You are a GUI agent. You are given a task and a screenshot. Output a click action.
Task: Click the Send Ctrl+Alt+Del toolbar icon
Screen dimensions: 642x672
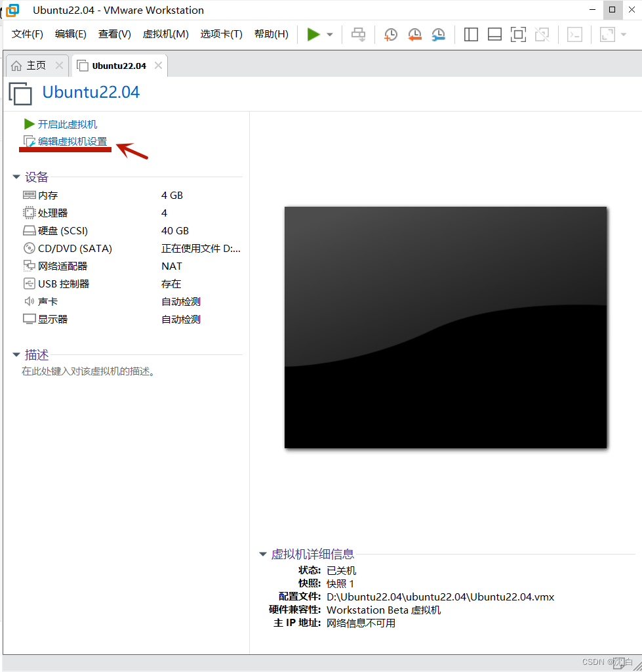click(x=359, y=34)
